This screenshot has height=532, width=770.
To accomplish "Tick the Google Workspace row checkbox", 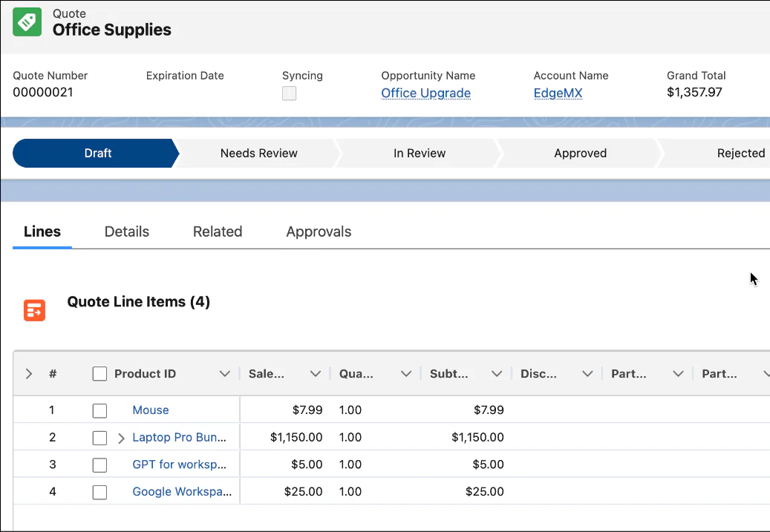I will tap(99, 492).
